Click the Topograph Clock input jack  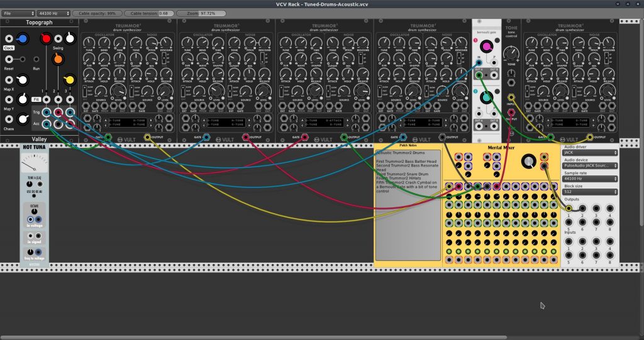point(9,39)
